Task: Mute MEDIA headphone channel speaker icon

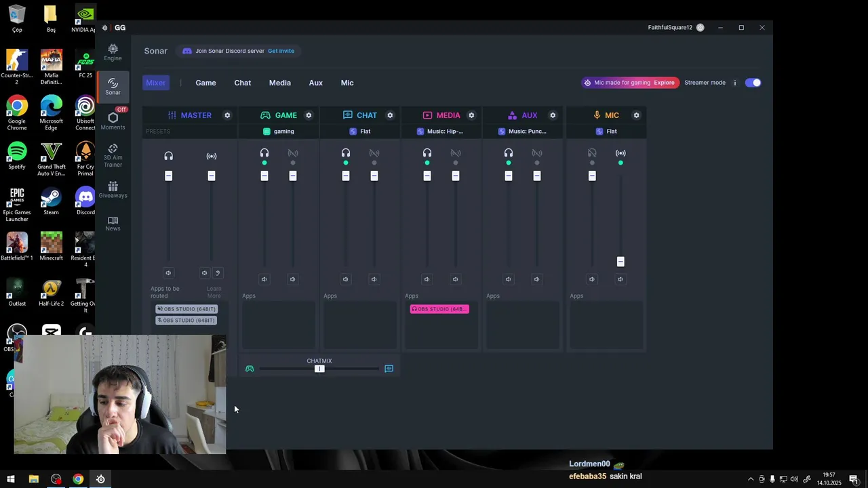Action: 427,279
